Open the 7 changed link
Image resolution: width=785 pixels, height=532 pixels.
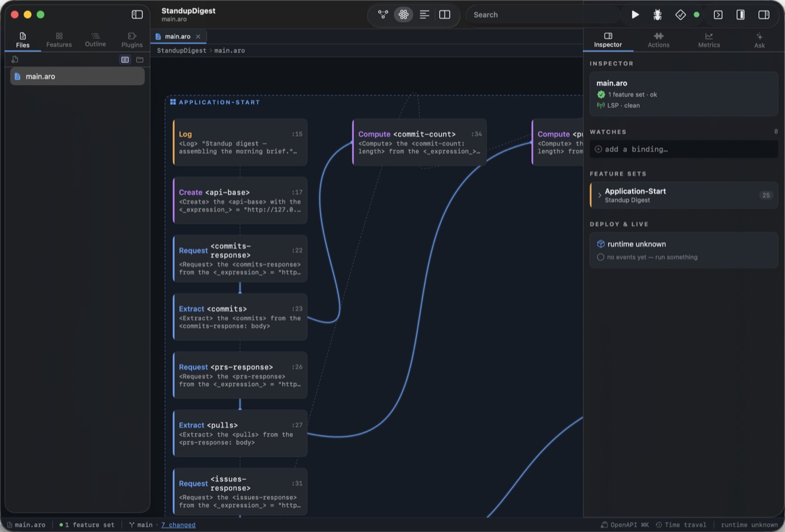click(178, 525)
